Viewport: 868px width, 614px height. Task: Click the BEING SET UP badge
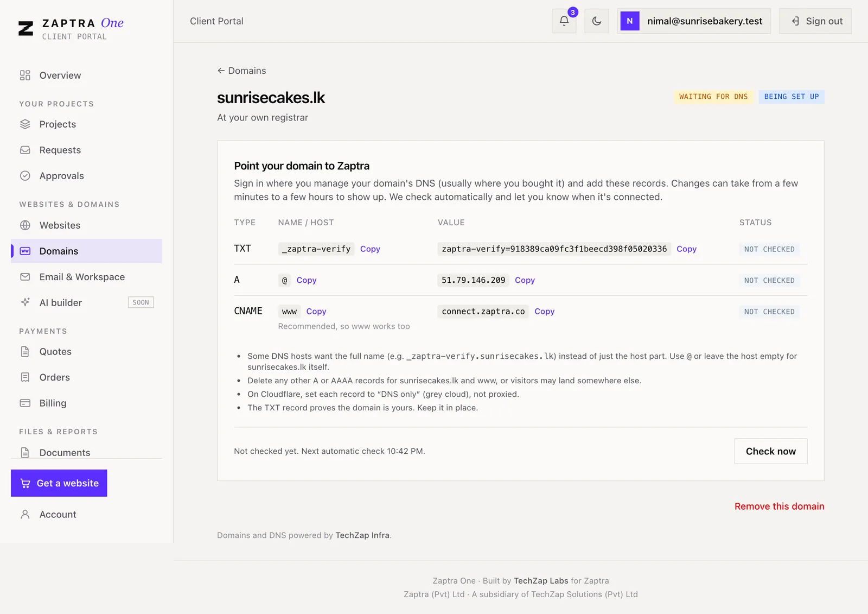[x=792, y=97]
